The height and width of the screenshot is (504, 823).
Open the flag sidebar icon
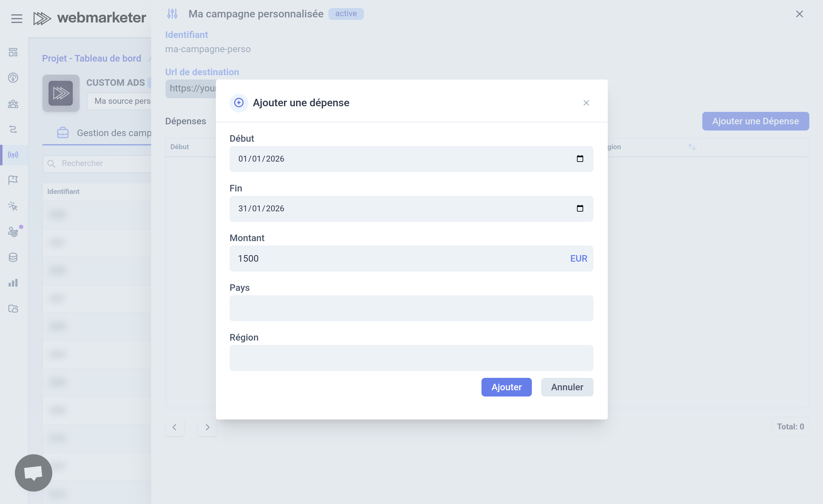(13, 180)
